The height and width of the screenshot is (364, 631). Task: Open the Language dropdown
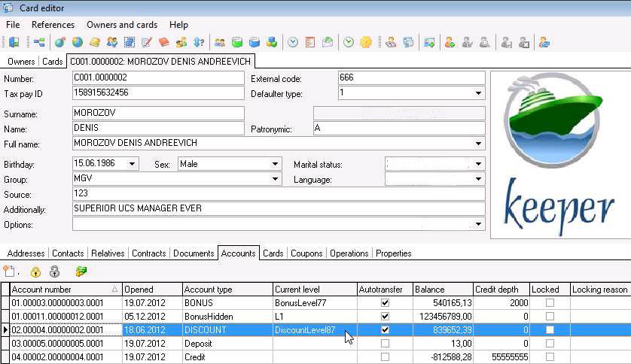click(478, 179)
